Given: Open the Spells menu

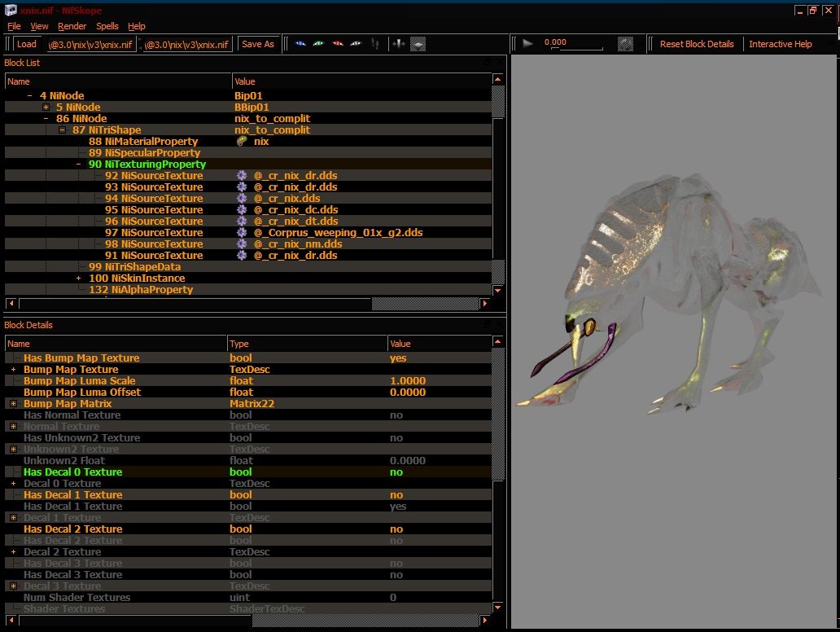Looking at the screenshot, I should 107,26.
